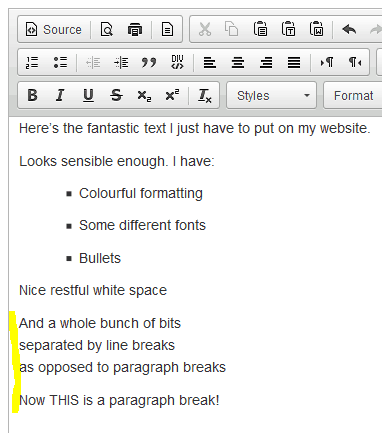
Task: Click the Cut scissors icon
Action: coord(205,30)
